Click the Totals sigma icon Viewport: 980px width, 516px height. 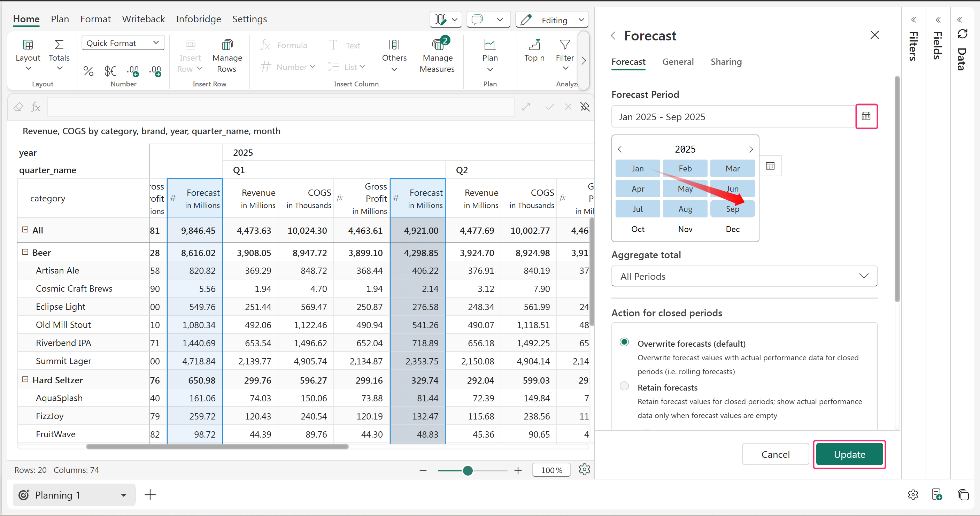pos(59,45)
